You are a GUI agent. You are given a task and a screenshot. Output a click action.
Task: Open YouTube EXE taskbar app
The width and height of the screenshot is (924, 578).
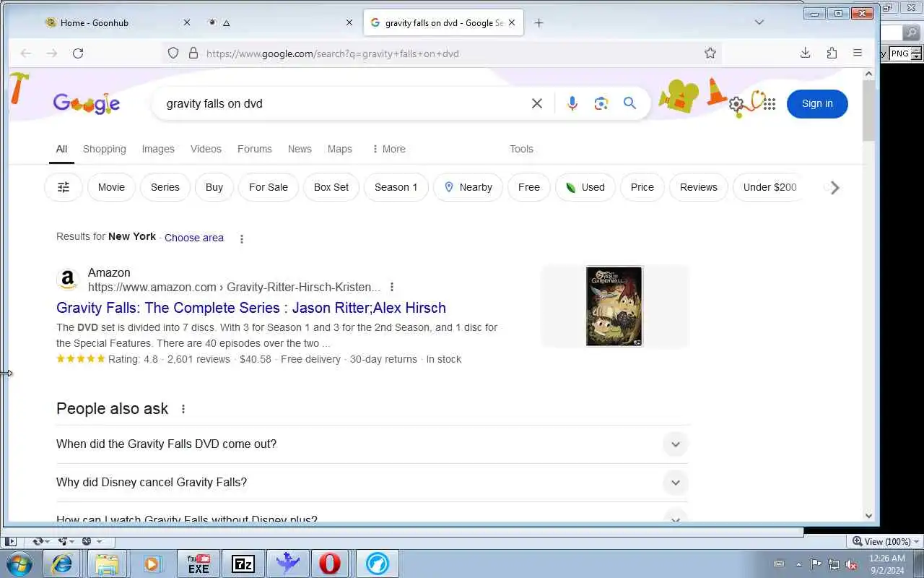[x=199, y=564]
